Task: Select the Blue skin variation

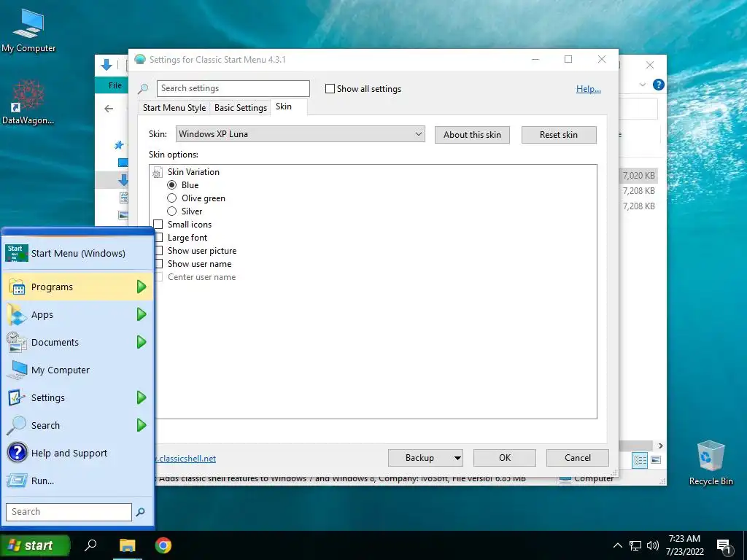Action: coord(172,184)
